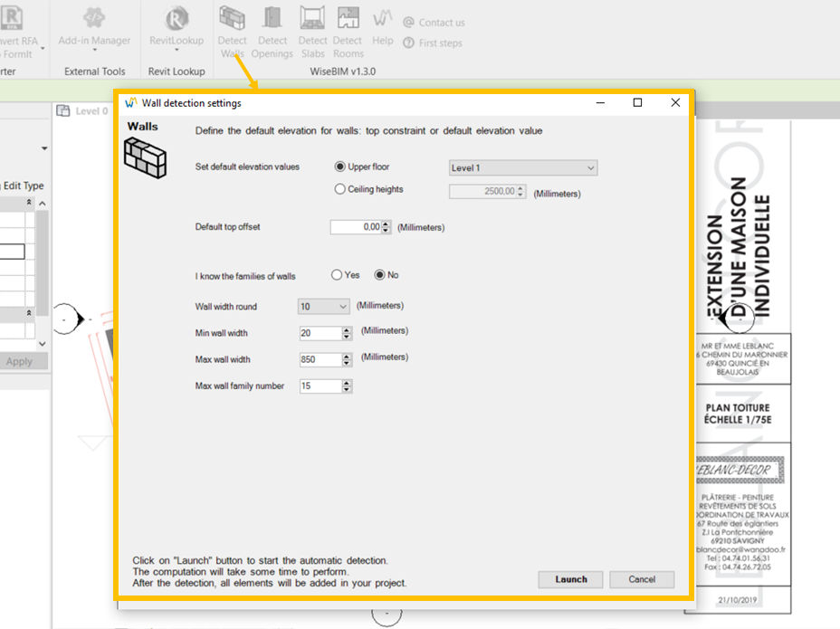Click the Detect Openings ribbon icon
The image size is (840, 629).
click(272, 18)
